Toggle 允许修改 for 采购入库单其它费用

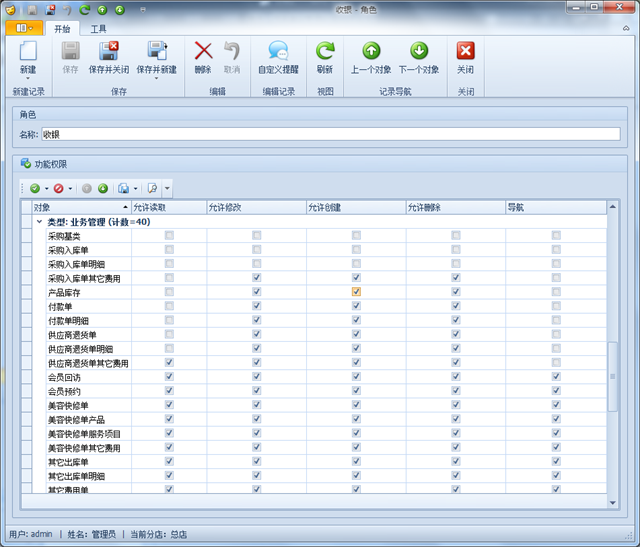pyautogui.click(x=256, y=278)
